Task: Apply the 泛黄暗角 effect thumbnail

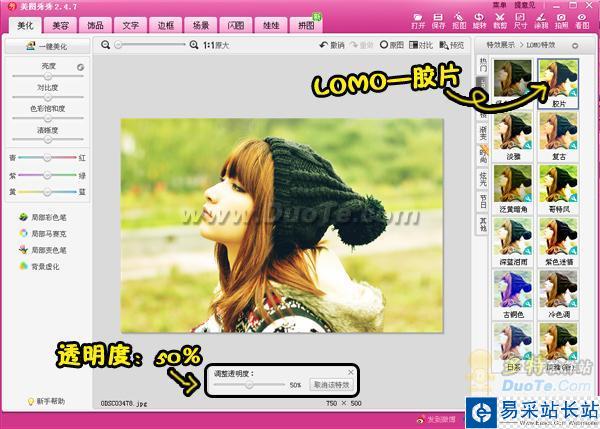Action: (513, 189)
